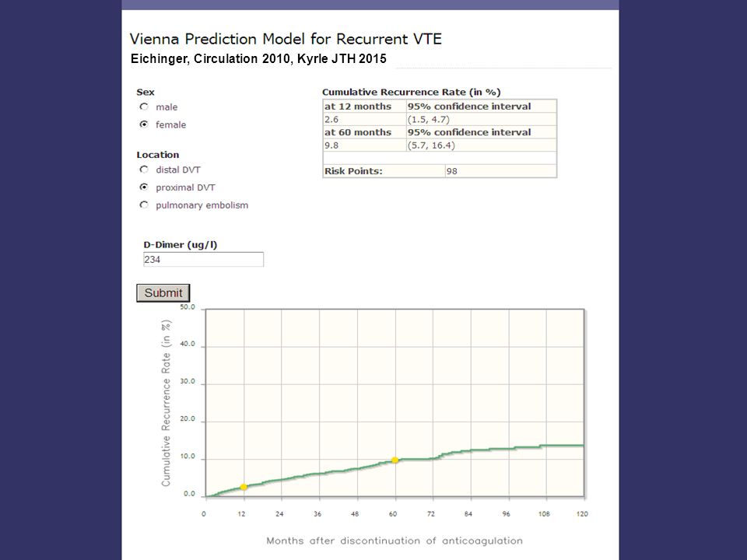Click the 60-month rate value 9.8

pos(331,145)
